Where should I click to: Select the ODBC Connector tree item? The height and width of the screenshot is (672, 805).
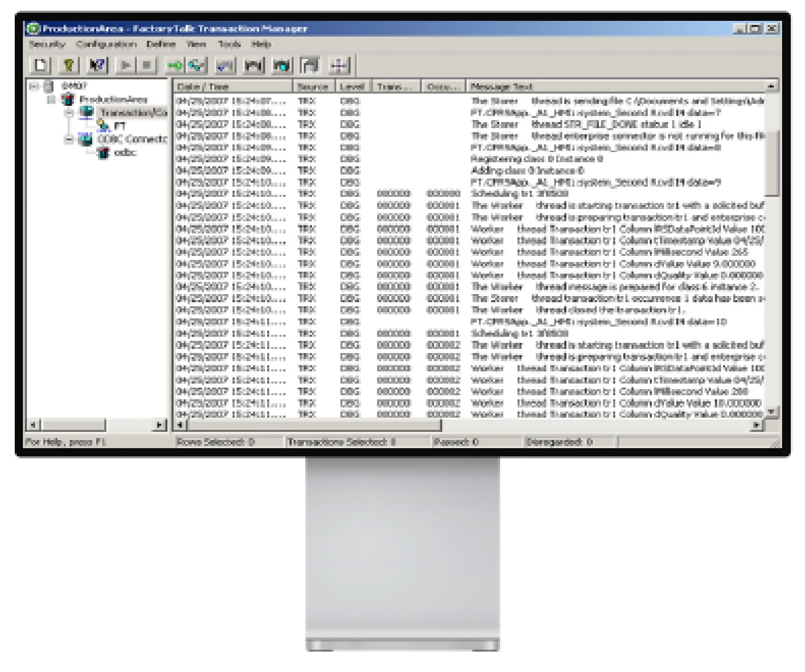(x=132, y=139)
